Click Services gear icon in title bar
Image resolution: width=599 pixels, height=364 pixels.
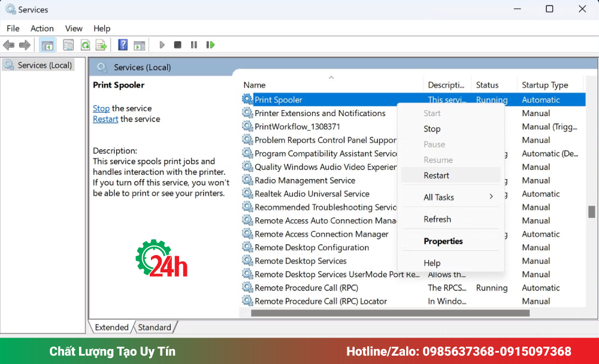[10, 9]
